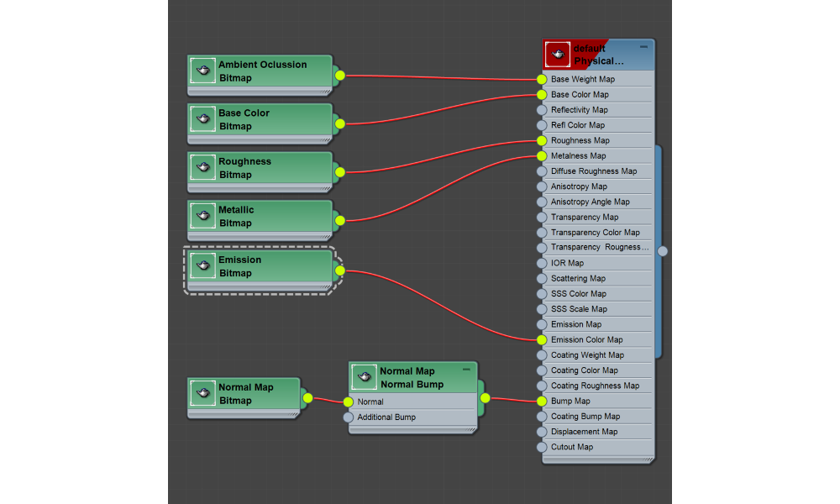Click the Physical Material output socket
This screenshot has height=504, width=840.
[x=663, y=250]
